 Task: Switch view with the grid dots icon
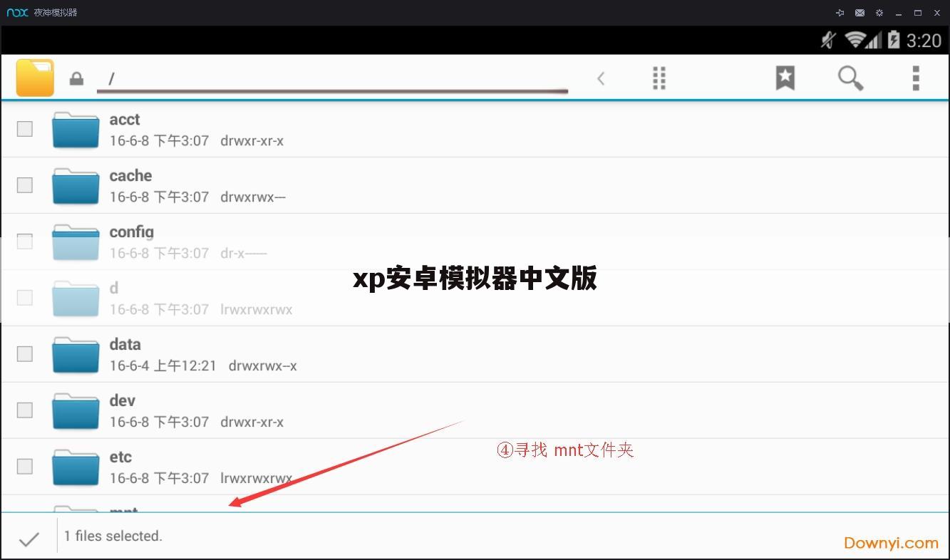[x=659, y=78]
